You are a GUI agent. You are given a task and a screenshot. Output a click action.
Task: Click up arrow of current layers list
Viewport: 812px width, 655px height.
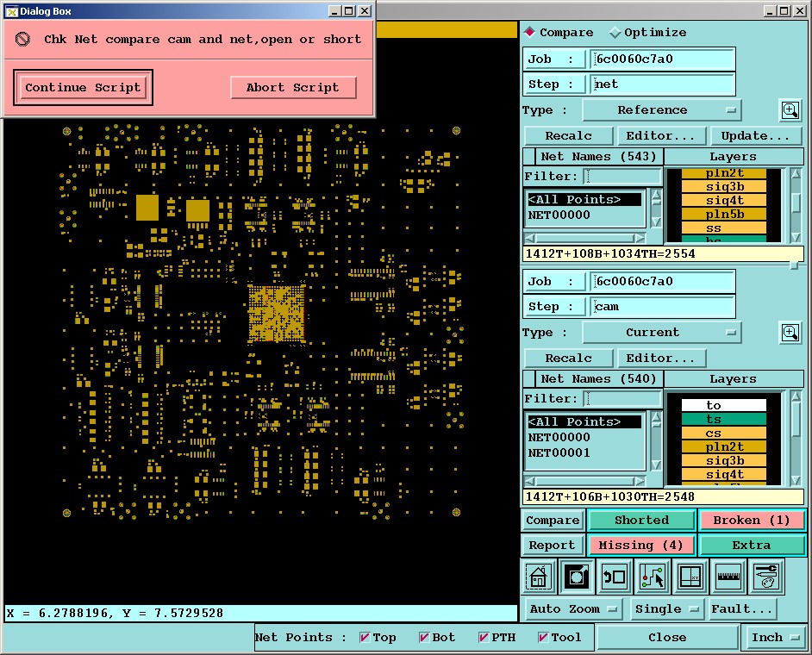[x=796, y=396]
